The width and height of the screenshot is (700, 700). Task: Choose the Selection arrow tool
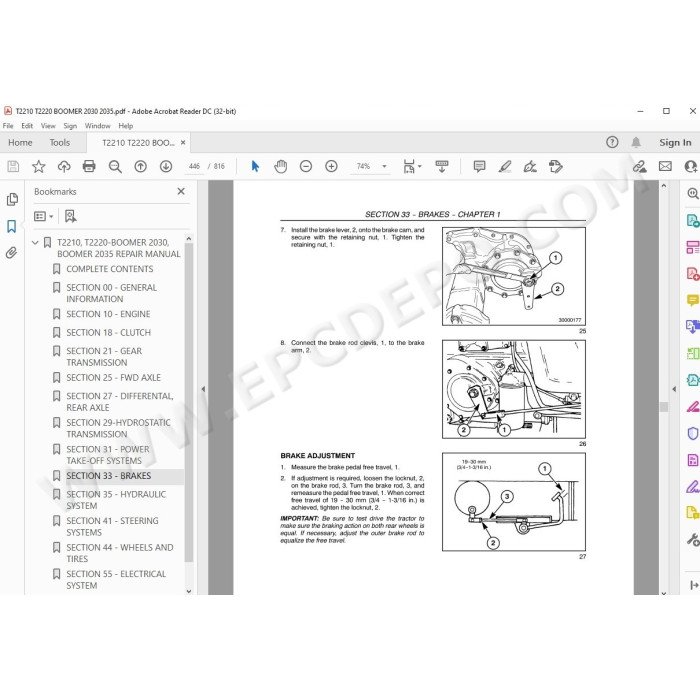255,167
